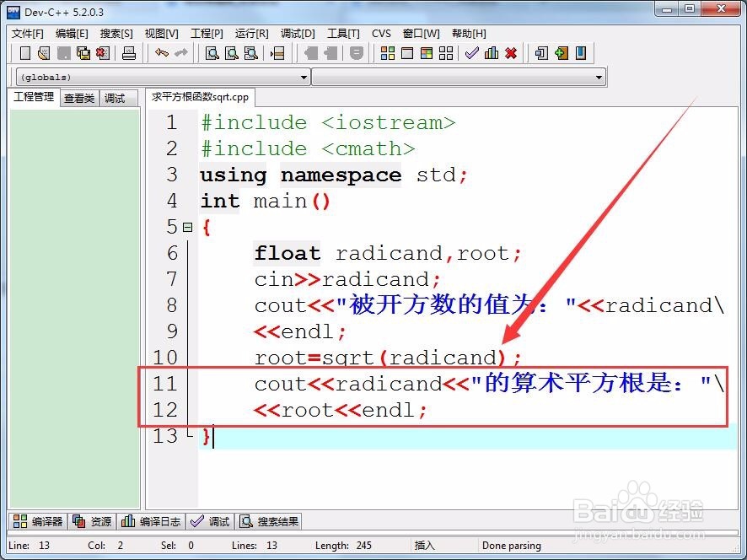Open the 资源 bottom tab

pyautogui.click(x=93, y=521)
